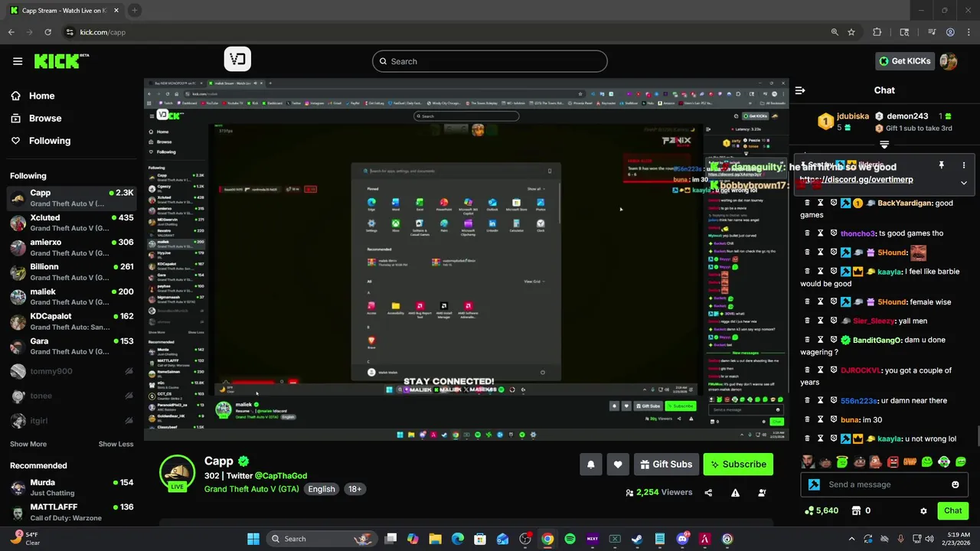Click the KICK logo
Screen dimensions: 980x551
click(61, 61)
